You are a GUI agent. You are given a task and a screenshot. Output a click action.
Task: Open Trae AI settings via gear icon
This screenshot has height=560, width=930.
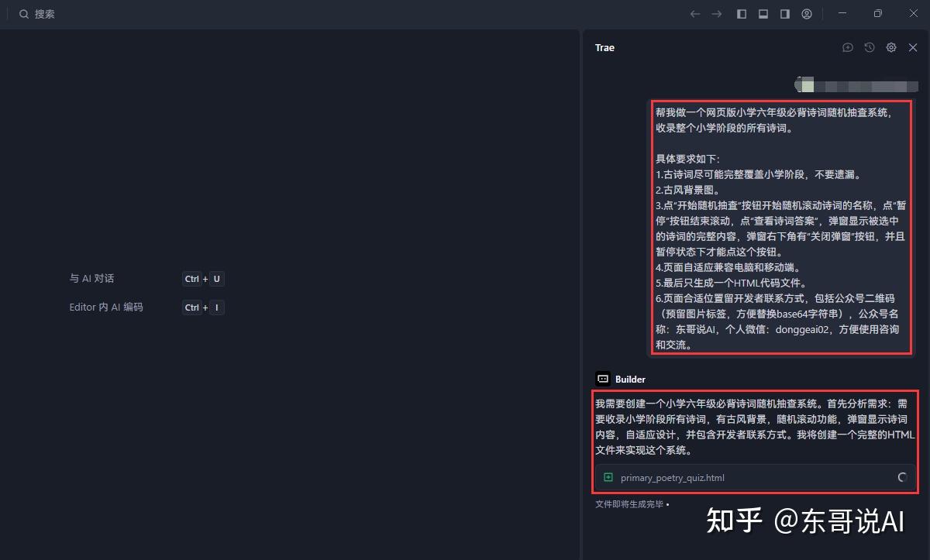click(x=890, y=47)
